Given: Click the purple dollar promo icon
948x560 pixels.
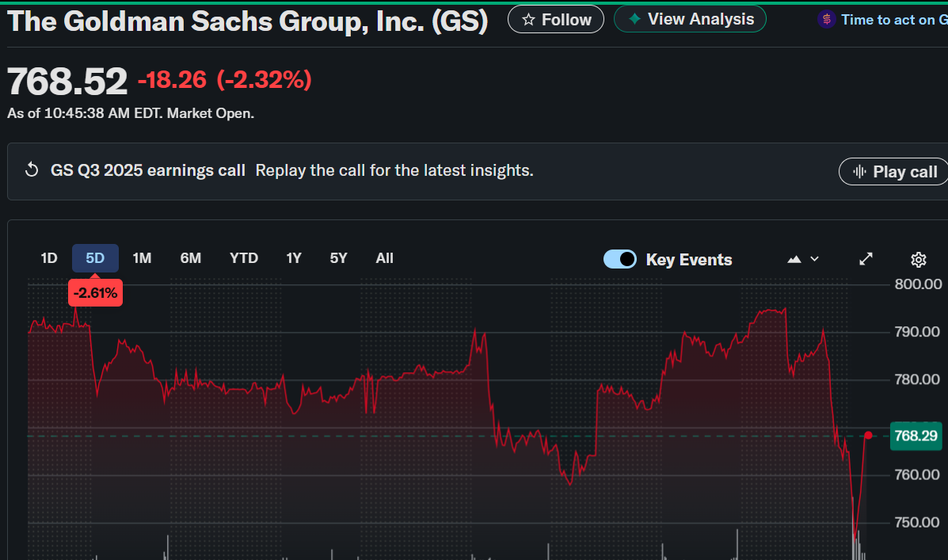Looking at the screenshot, I should (827, 20).
